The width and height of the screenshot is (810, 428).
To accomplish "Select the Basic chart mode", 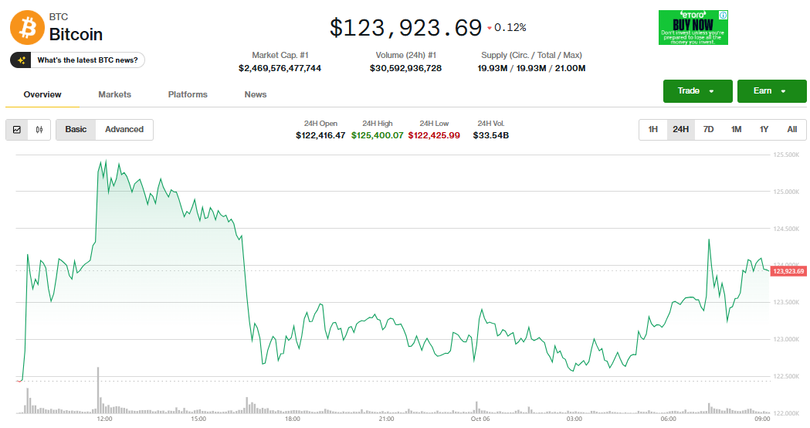I will click(x=76, y=129).
